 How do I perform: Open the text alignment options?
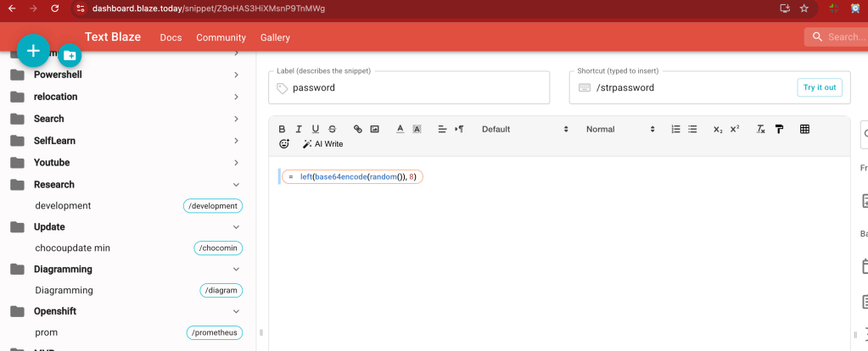click(442, 129)
